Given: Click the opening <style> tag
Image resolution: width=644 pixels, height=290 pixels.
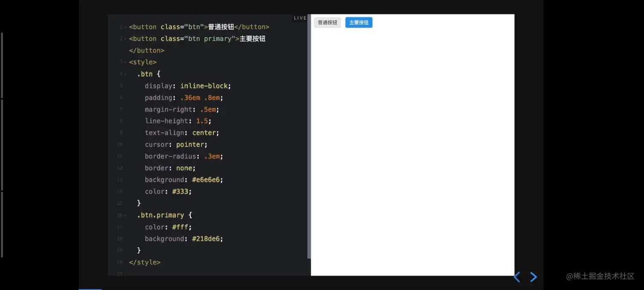Looking at the screenshot, I should [x=142, y=62].
